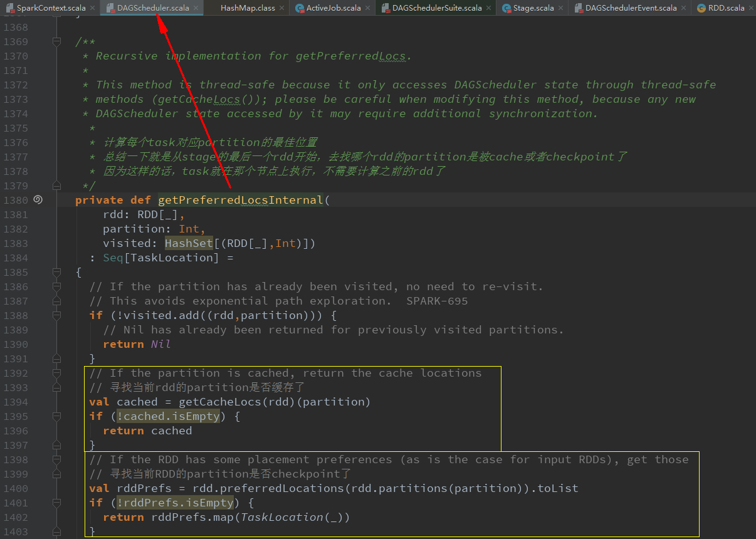Click TaskLocation(_) on line 1402
This screenshot has height=539, width=756.
pyautogui.click(x=291, y=517)
